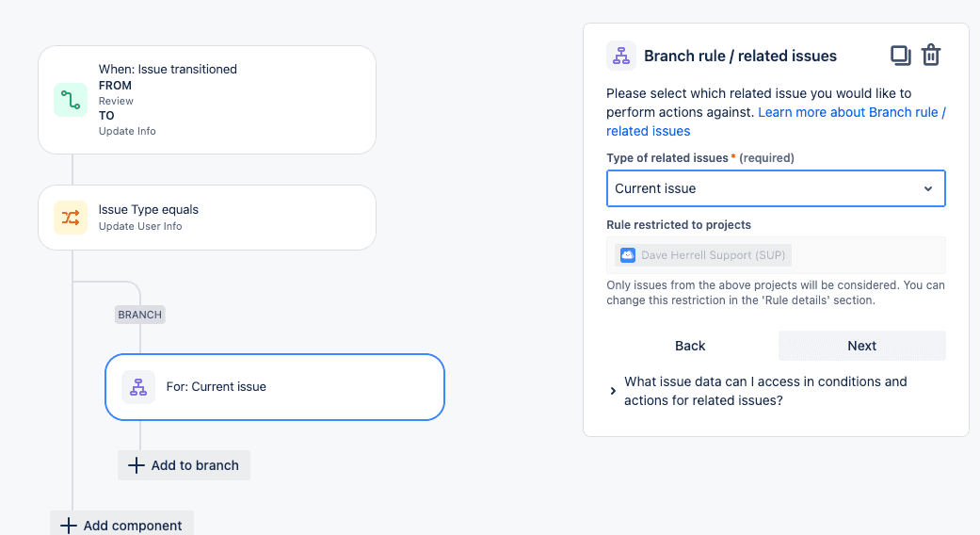Click the dropdown chevron on Current issue
This screenshot has height=535, width=980.
928,188
